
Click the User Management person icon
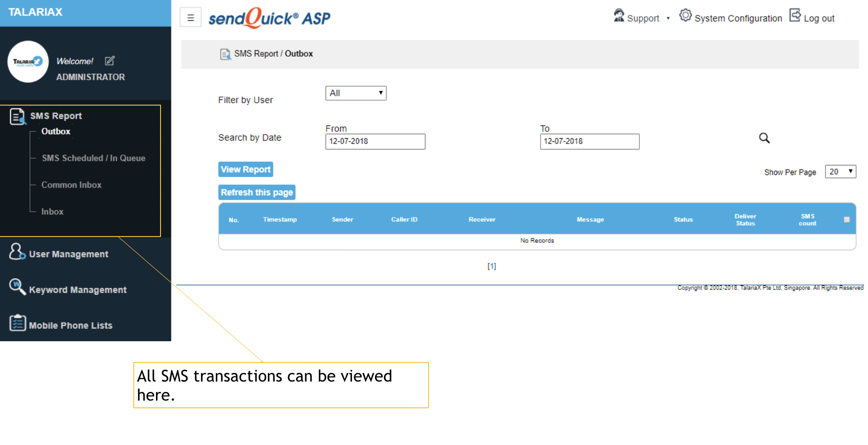coord(17,252)
